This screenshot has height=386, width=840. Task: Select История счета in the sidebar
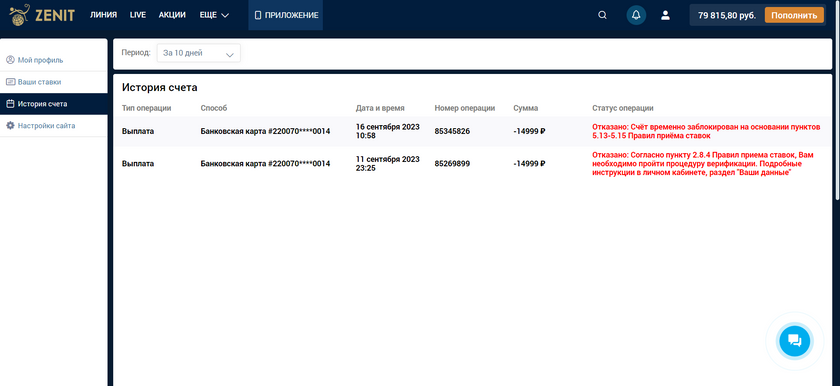(x=54, y=104)
